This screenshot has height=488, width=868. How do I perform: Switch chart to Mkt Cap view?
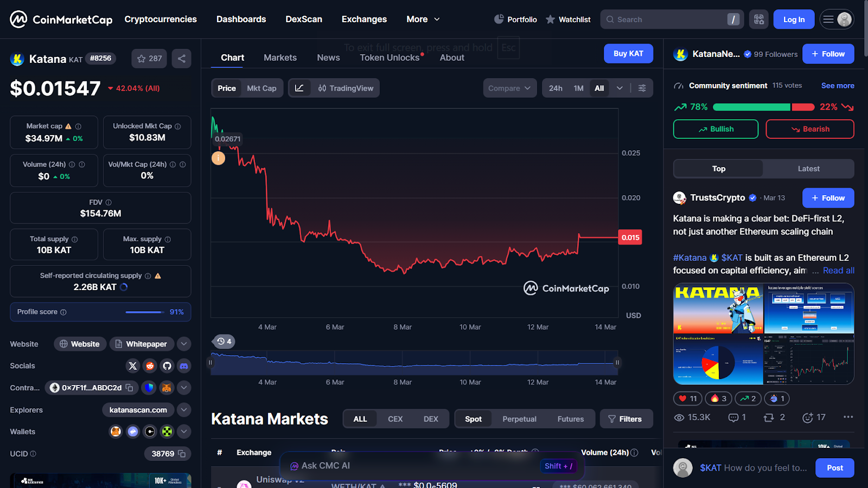(261, 88)
